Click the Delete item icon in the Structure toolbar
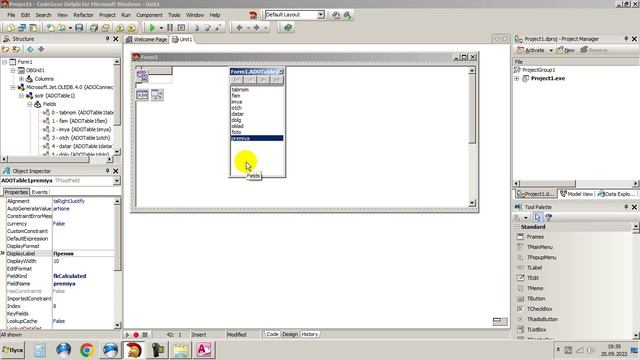This screenshot has height=360, width=640. click(x=16, y=49)
